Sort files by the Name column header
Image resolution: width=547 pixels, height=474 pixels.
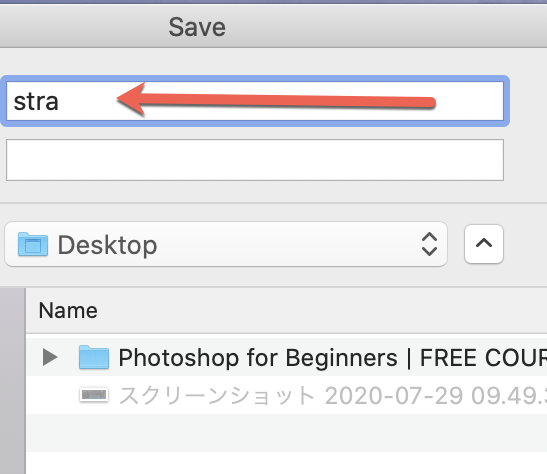coord(68,310)
